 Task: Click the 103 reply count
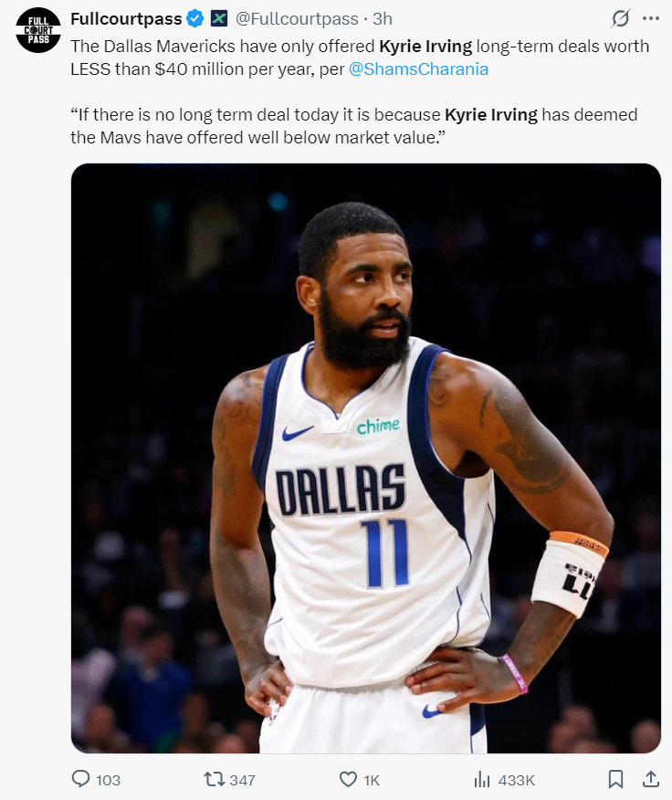(x=108, y=780)
